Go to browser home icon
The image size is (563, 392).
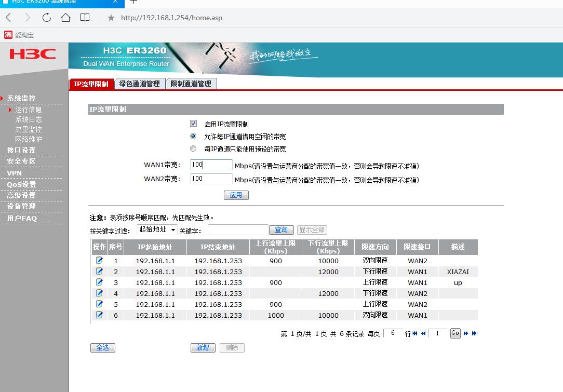pyautogui.click(x=66, y=17)
